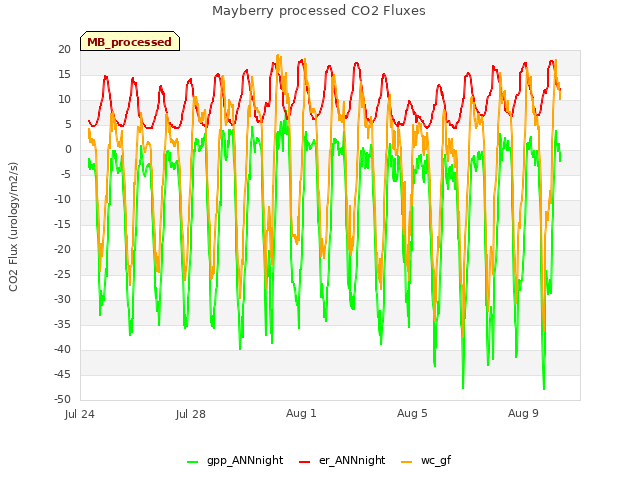This screenshot has width=640, height=480.
Task: Click the red er_ANNnight legend swatch
Action: pyautogui.click(x=304, y=462)
